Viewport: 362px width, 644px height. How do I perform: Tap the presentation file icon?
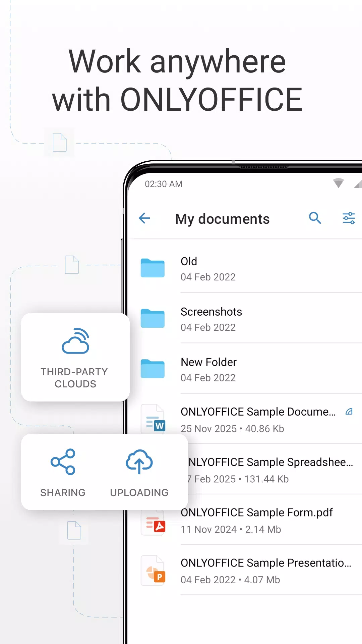pyautogui.click(x=153, y=571)
